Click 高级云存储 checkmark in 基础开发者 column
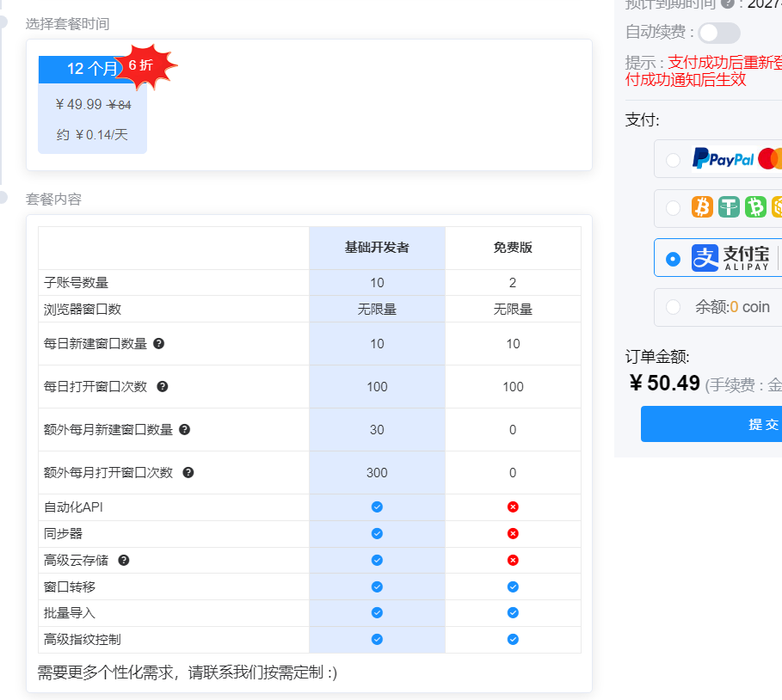This screenshot has width=782, height=700. click(x=377, y=561)
